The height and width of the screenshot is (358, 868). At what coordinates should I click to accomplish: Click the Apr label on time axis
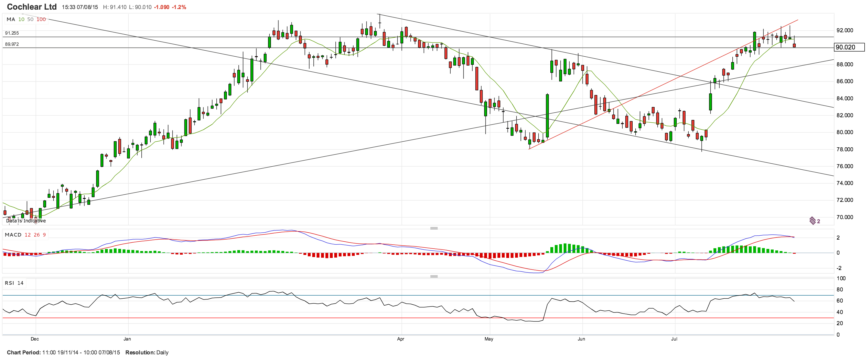(x=401, y=339)
